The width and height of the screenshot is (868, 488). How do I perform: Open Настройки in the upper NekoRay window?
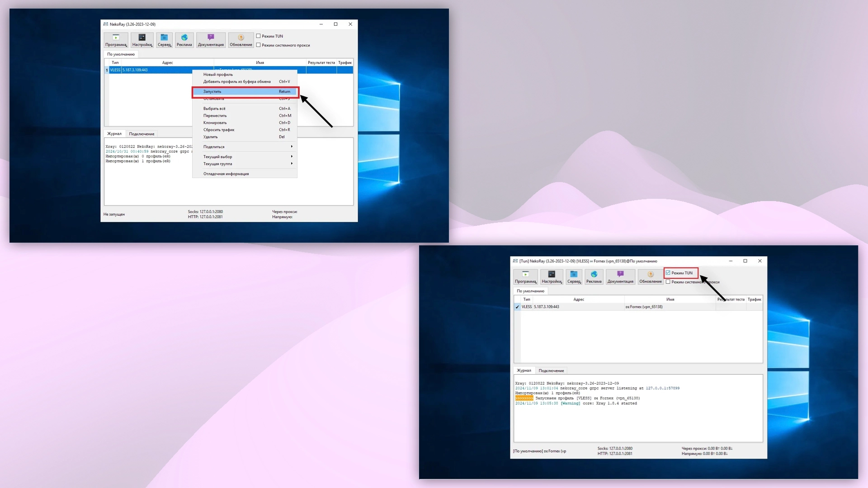(x=142, y=40)
